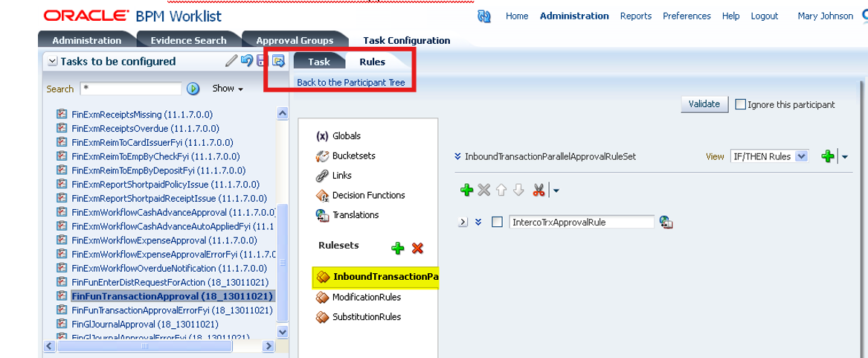Click the refresh icon left of Home
This screenshot has width=868, height=358.
tap(483, 16)
